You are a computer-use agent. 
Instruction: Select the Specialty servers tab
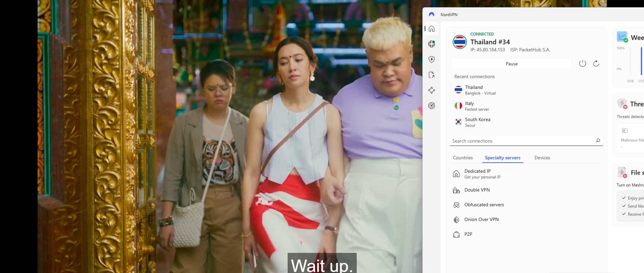click(x=502, y=158)
